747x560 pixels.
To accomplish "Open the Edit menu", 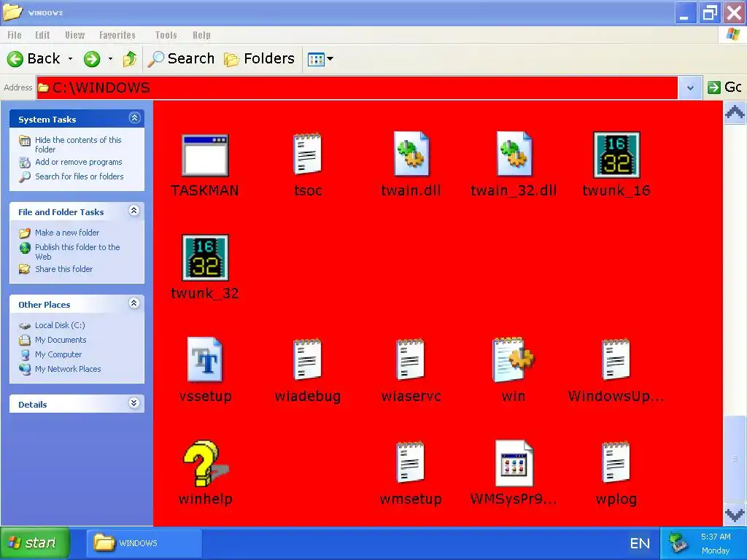I will (42, 35).
